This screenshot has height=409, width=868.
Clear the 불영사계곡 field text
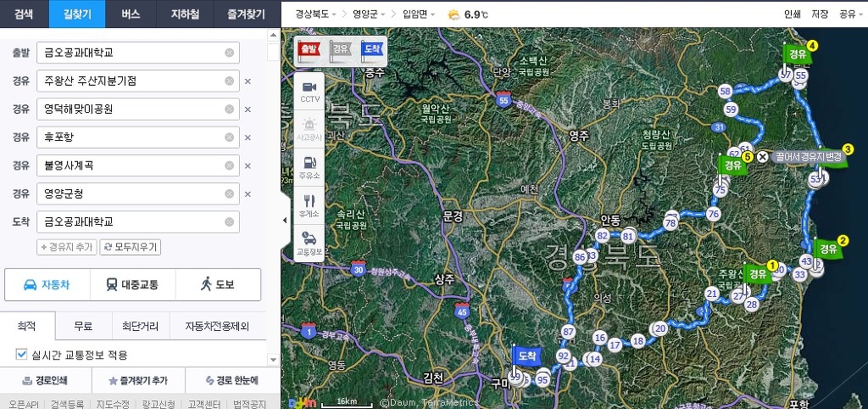pyautogui.click(x=229, y=165)
